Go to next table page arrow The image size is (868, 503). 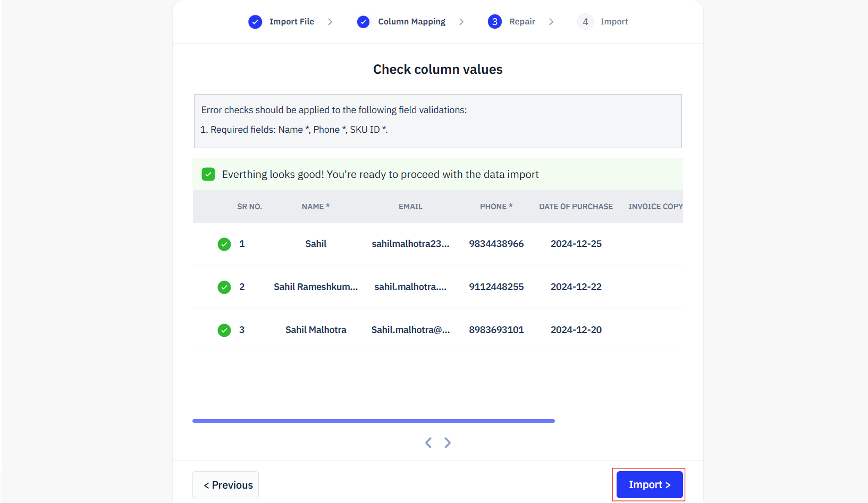point(448,442)
